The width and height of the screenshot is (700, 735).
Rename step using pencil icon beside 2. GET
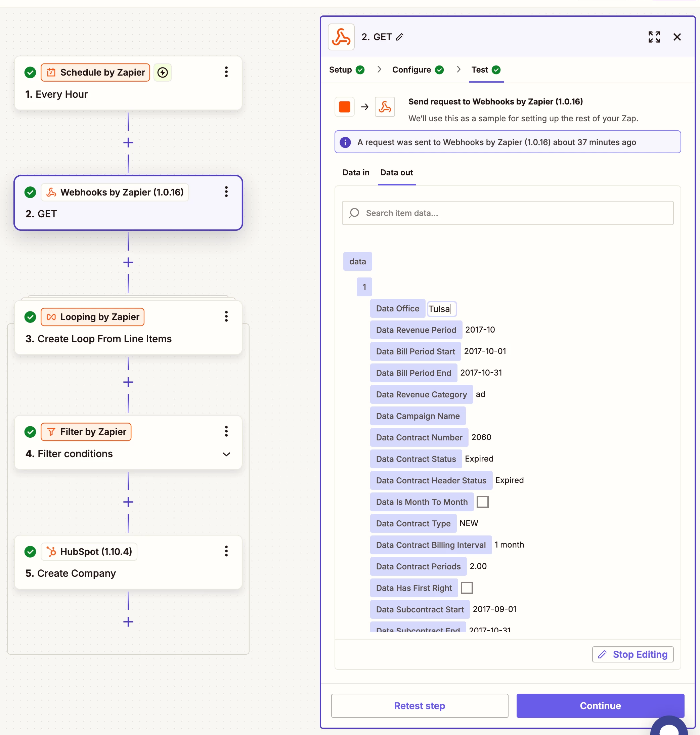click(400, 37)
